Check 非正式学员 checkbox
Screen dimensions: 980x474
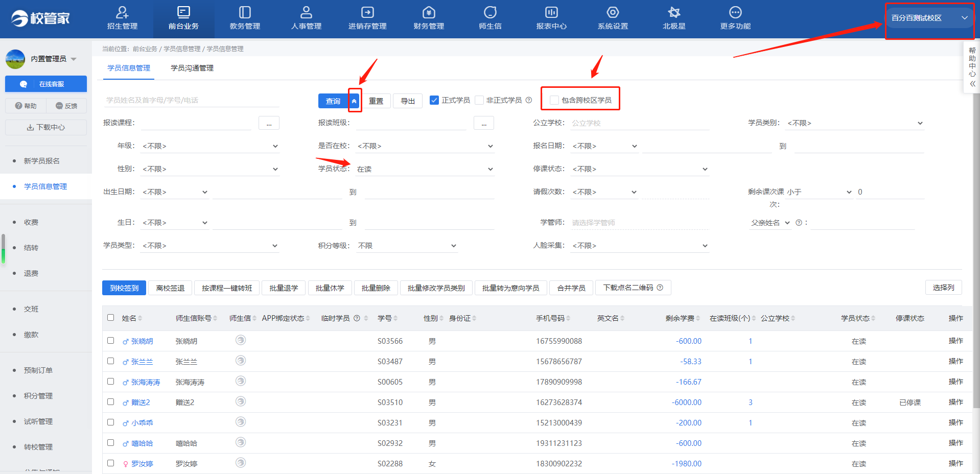[479, 100]
